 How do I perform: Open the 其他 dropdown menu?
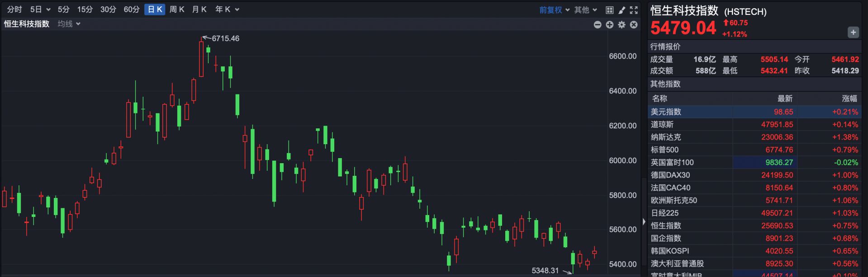pyautogui.click(x=586, y=9)
